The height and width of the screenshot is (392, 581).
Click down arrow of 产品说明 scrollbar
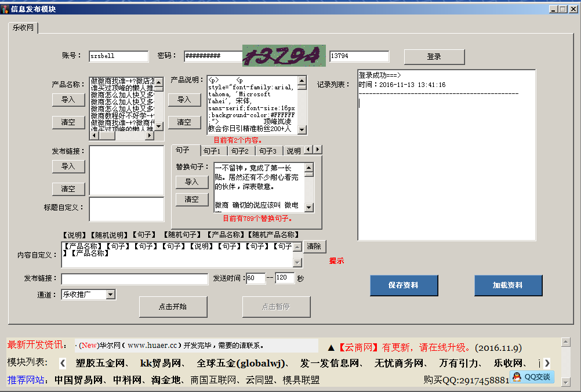(x=302, y=130)
